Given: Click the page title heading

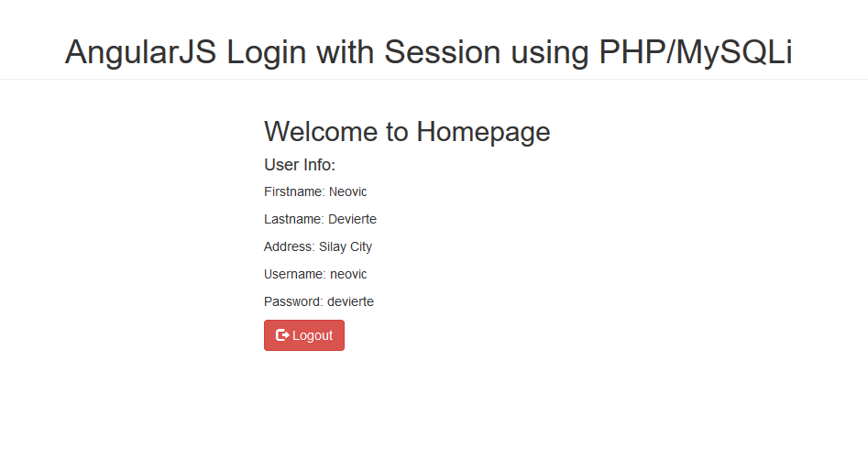Looking at the screenshot, I should pyautogui.click(x=428, y=52).
